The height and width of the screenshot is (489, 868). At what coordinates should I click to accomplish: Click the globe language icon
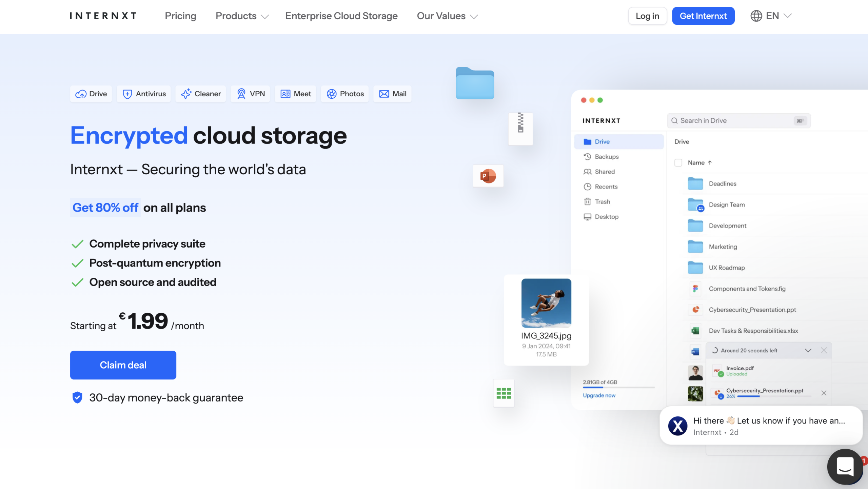pos(756,16)
